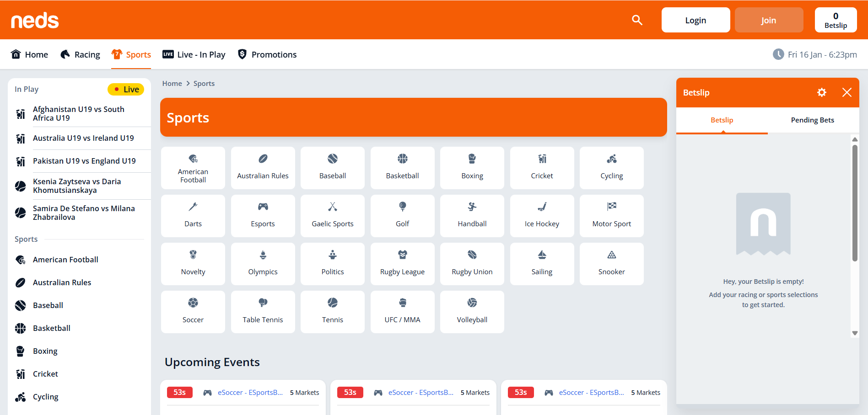This screenshot has height=415, width=868.
Task: Open the Handball sport tile
Action: pyautogui.click(x=472, y=216)
